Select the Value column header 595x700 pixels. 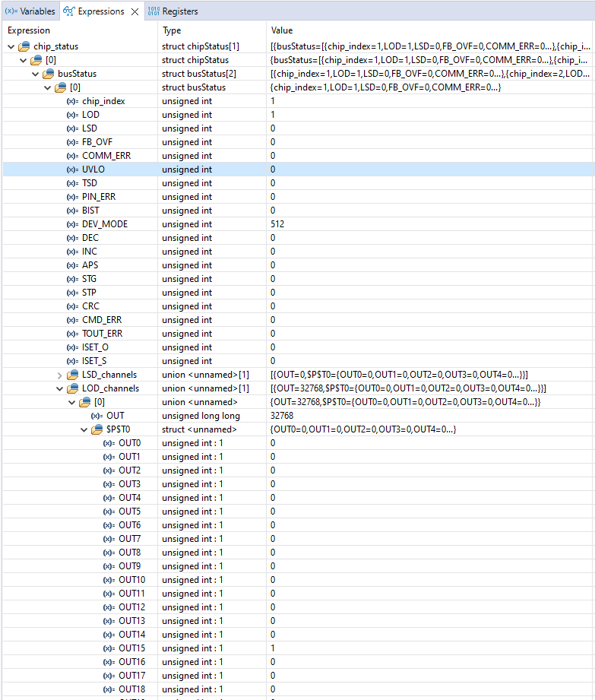282,30
